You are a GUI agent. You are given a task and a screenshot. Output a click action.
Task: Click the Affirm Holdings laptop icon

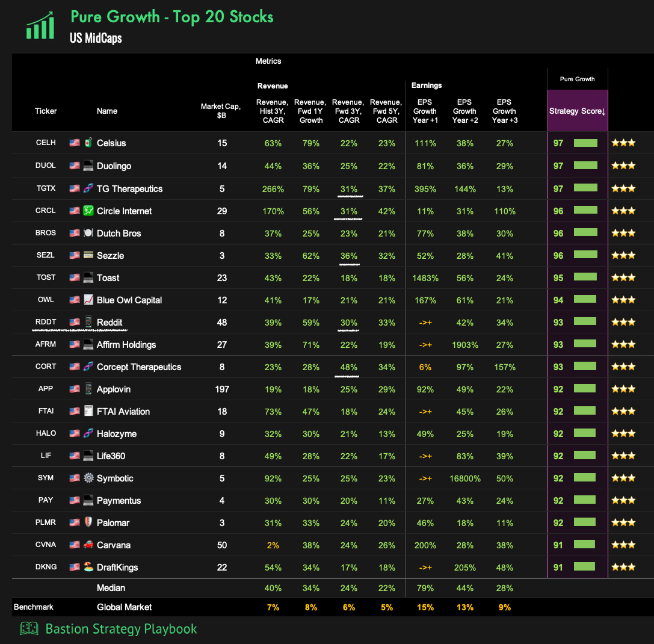coord(88,344)
